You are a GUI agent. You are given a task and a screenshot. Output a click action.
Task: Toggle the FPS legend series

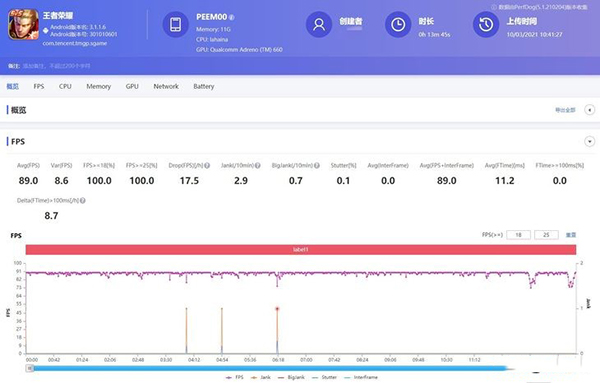pyautogui.click(x=235, y=377)
